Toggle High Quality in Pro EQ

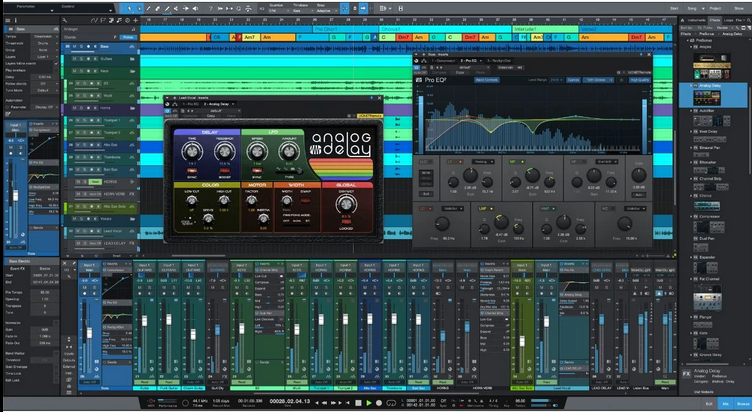click(640, 79)
